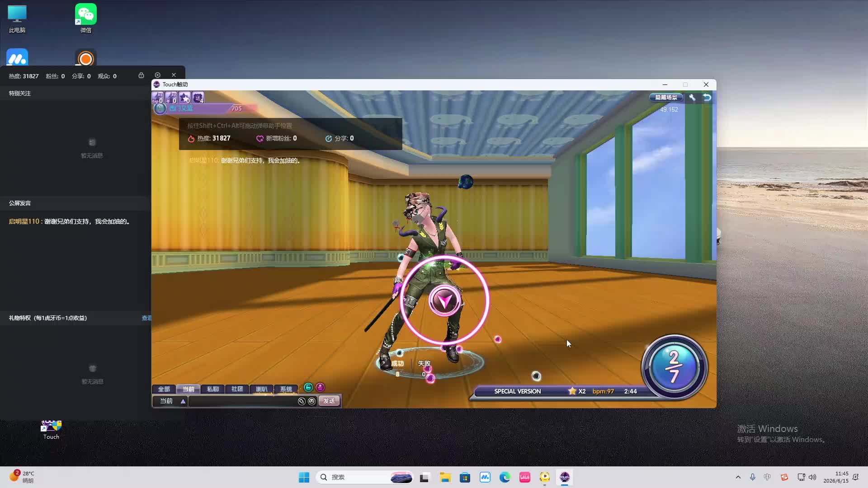The image size is (868, 488).
Task: Click the pink arrow beat target button
Action: pos(445,300)
